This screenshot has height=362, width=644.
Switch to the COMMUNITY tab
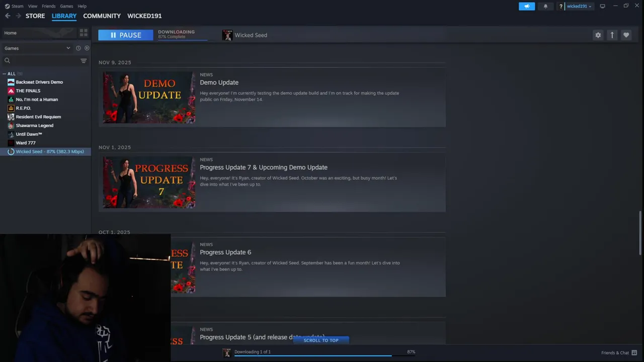click(x=102, y=16)
